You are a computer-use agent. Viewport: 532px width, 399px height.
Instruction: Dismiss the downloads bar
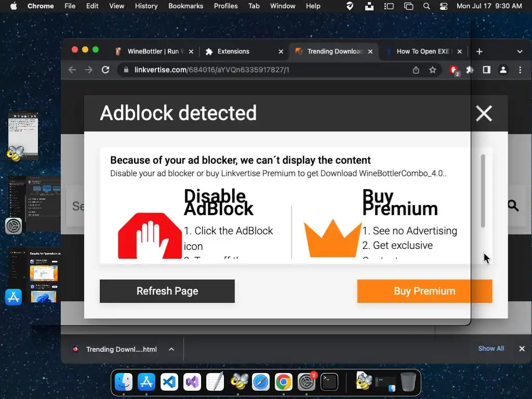(x=522, y=349)
